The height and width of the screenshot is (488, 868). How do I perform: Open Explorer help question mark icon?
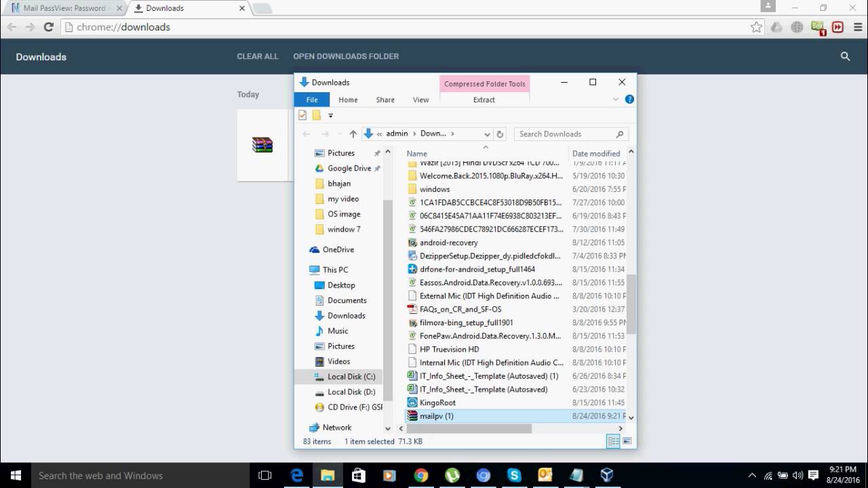pos(629,99)
